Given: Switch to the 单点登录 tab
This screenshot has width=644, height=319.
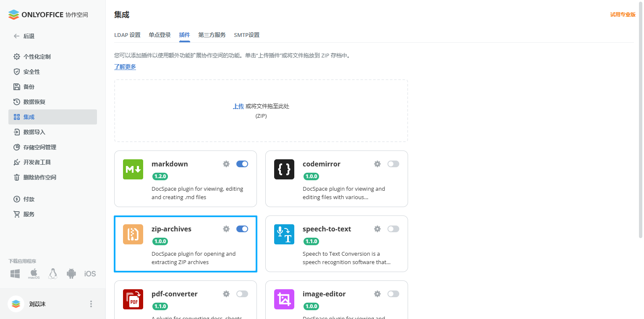Looking at the screenshot, I should pos(160,35).
